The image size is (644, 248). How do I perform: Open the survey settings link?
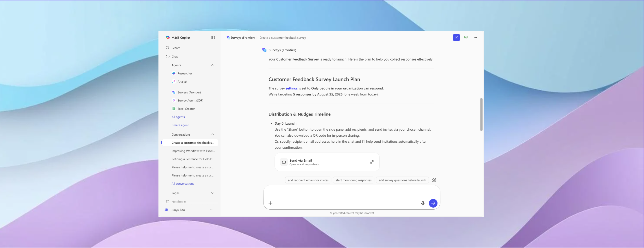[x=292, y=88]
